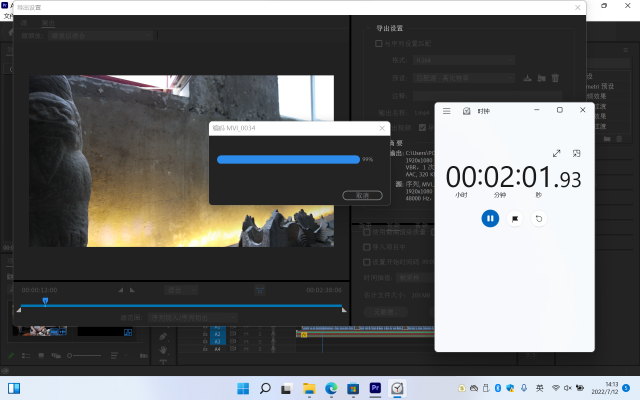Pause the running stopwatch

pyautogui.click(x=490, y=218)
